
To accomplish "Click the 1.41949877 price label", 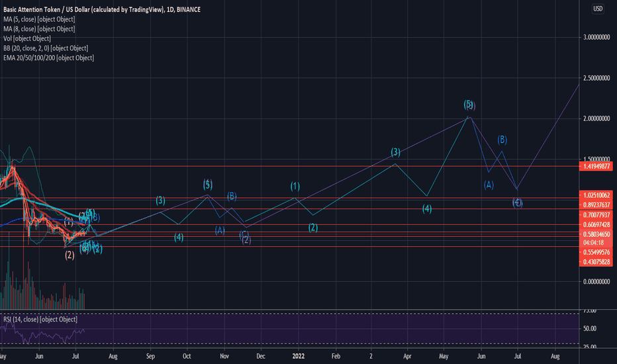I will (596, 167).
